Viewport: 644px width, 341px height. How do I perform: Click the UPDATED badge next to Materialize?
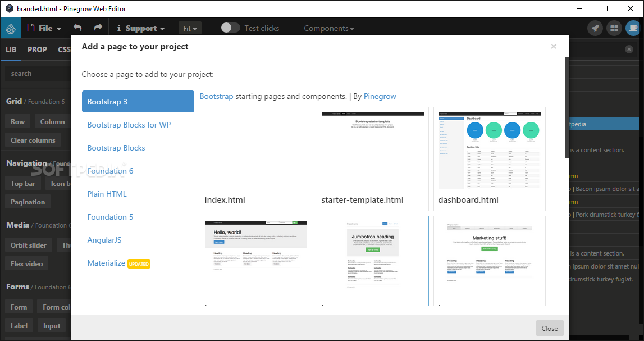point(139,264)
